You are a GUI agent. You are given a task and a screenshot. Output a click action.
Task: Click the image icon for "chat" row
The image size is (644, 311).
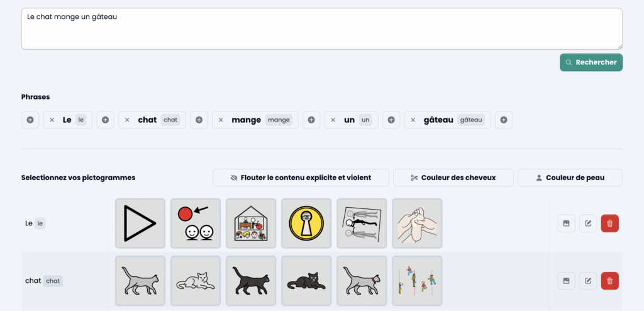tap(566, 281)
